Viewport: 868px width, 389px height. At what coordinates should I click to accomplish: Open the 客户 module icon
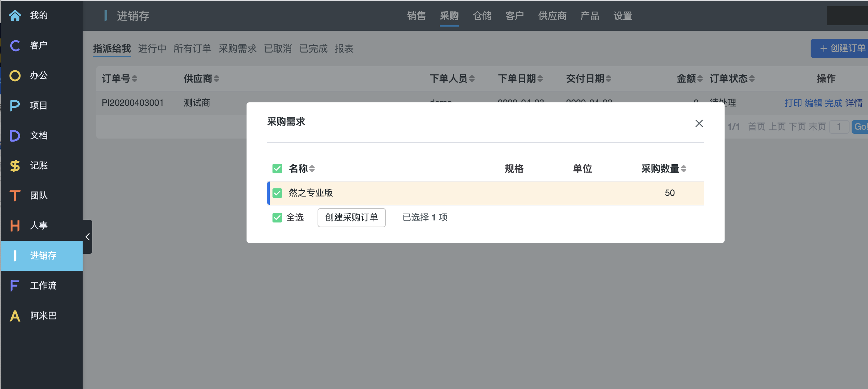pos(15,46)
